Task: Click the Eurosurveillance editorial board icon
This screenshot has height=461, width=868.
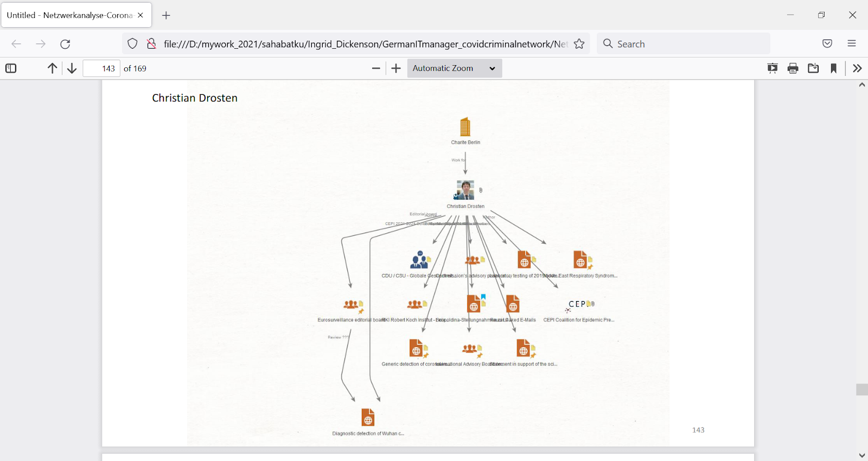Action: (351, 305)
